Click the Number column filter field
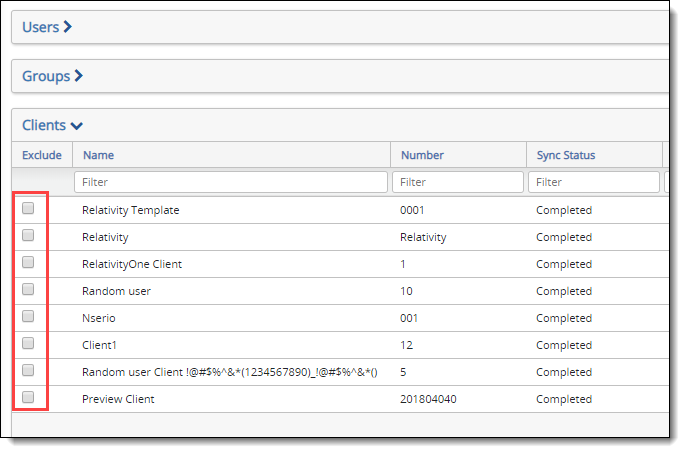This screenshot has height=453, width=685. tap(457, 183)
